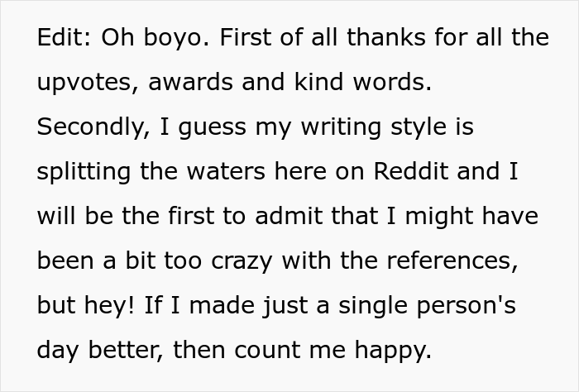Click the words "kind words."
Viewport: 579px width, 392px height.
(363, 81)
